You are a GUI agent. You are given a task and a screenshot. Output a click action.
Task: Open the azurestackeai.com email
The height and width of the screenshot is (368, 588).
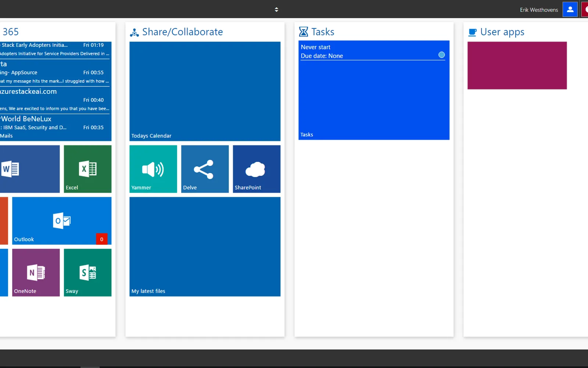(55, 100)
